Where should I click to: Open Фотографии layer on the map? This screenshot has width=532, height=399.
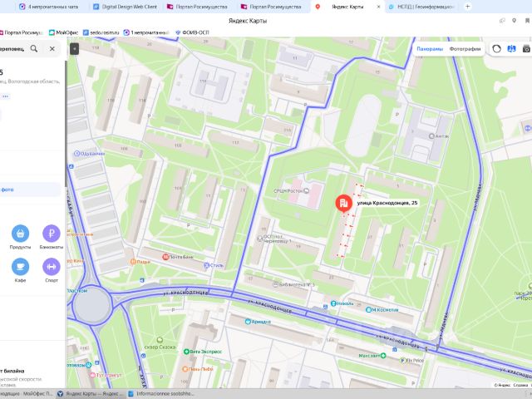pyautogui.click(x=465, y=49)
